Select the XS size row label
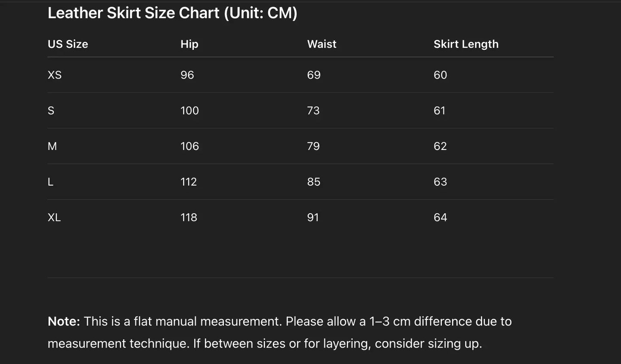This screenshot has width=621, height=364. coord(55,75)
